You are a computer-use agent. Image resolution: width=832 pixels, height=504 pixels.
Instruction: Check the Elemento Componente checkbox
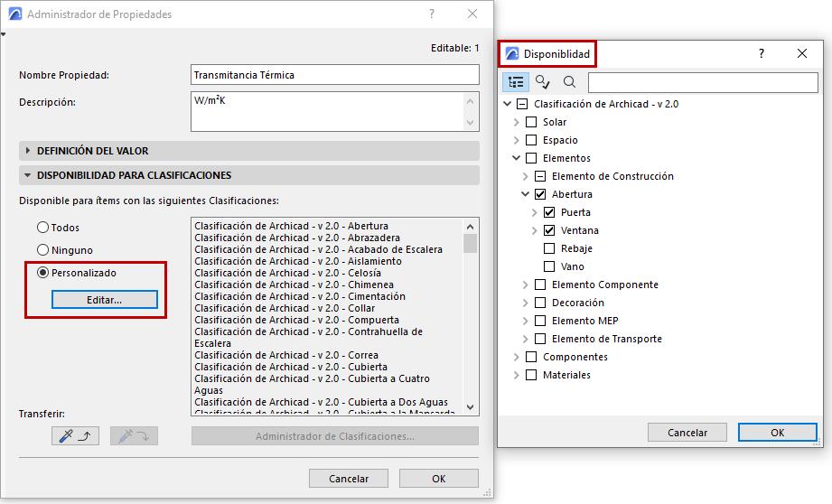[540, 285]
